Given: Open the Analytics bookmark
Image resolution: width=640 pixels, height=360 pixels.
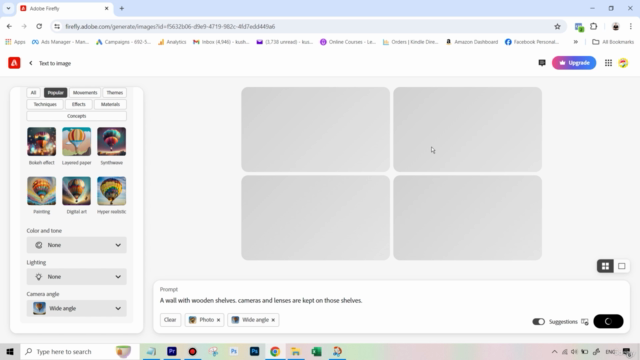Looking at the screenshot, I should click(x=172, y=42).
